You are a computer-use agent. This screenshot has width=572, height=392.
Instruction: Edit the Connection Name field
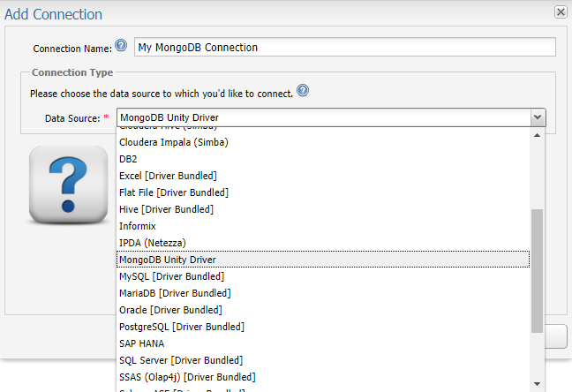tap(345, 47)
